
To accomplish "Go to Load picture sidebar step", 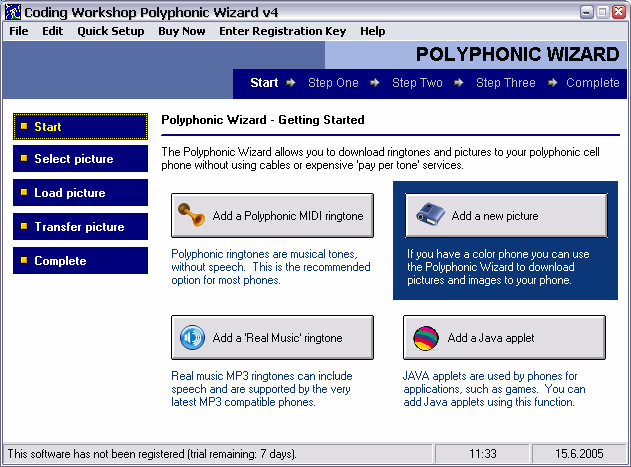I will [80, 192].
